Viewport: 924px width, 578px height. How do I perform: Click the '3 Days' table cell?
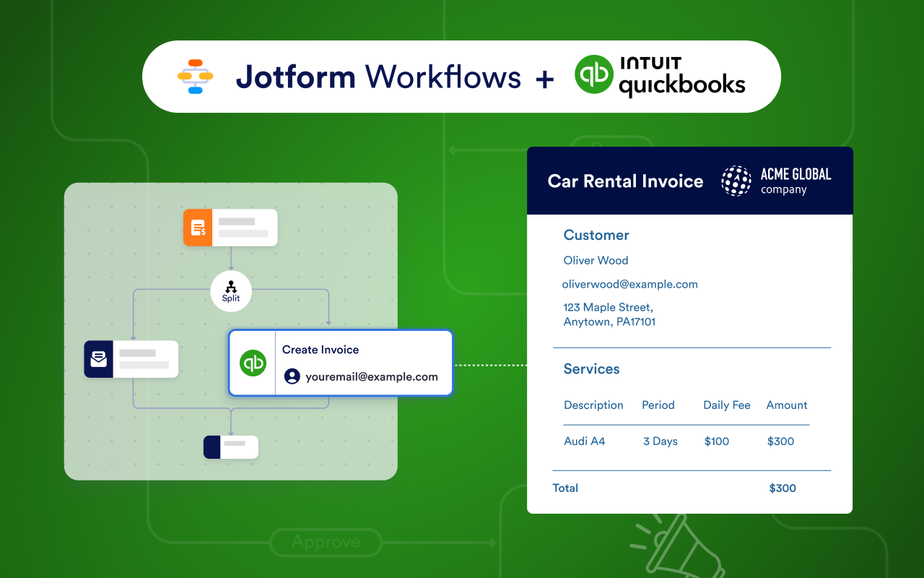[661, 441]
